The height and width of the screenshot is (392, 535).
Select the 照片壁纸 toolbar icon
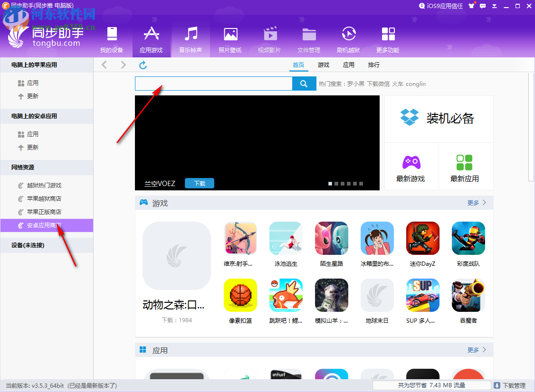(229, 34)
